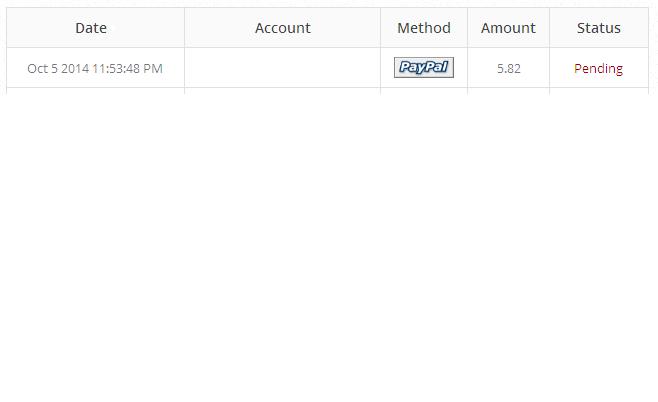Click the year 2014 in the timestamp
The image size is (658, 402).
tap(75, 69)
